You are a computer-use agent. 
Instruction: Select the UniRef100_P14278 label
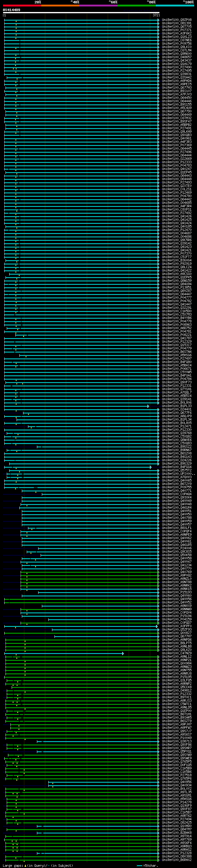(176, 802)
